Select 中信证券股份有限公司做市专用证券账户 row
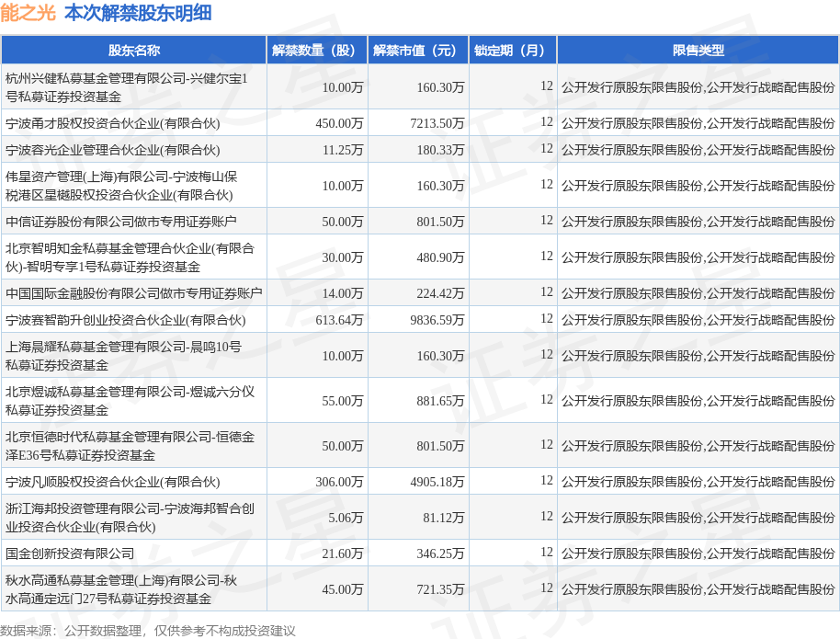The height and width of the screenshot is (639, 840). (420, 222)
